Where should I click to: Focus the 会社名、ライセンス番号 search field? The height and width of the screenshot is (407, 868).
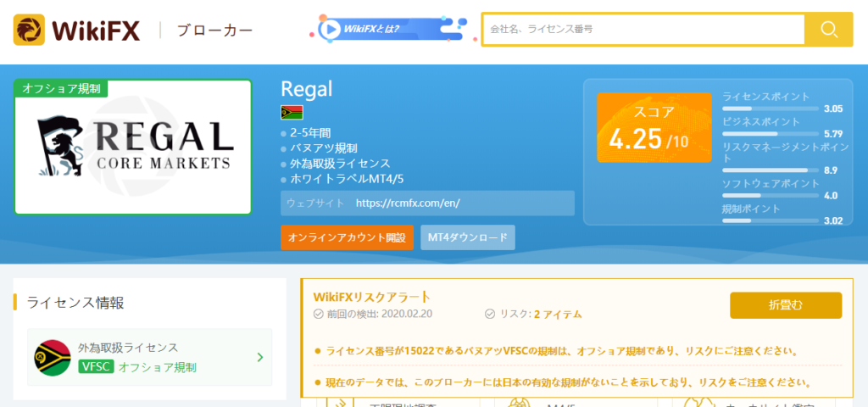[x=643, y=30]
